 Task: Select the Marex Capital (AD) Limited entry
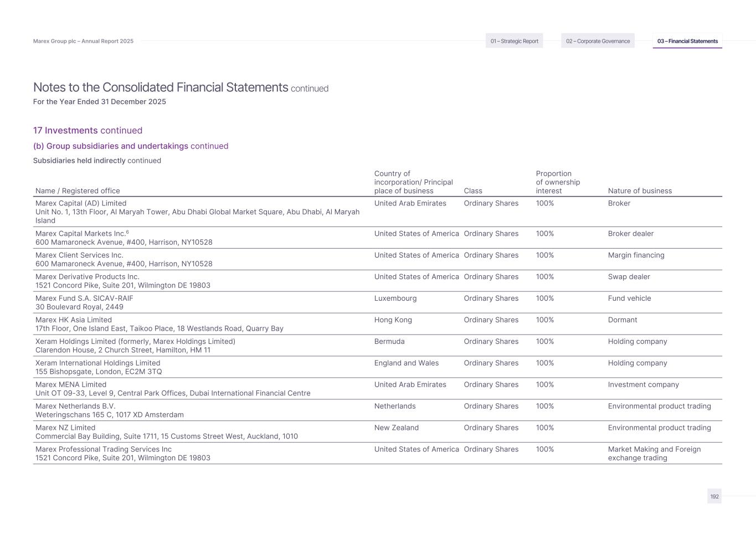[81, 203]
